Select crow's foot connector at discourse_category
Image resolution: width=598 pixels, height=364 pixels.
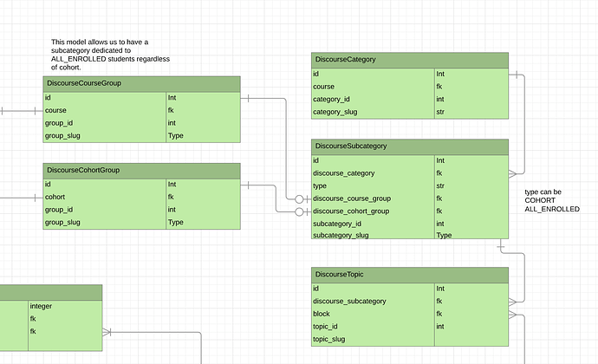(512, 174)
